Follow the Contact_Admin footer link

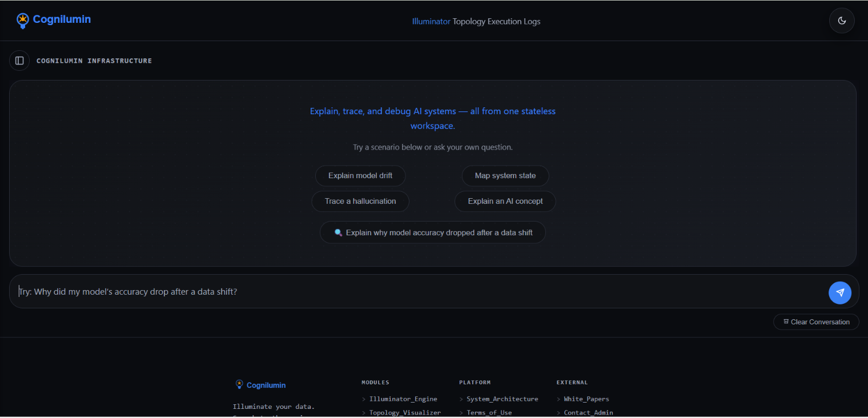point(588,413)
